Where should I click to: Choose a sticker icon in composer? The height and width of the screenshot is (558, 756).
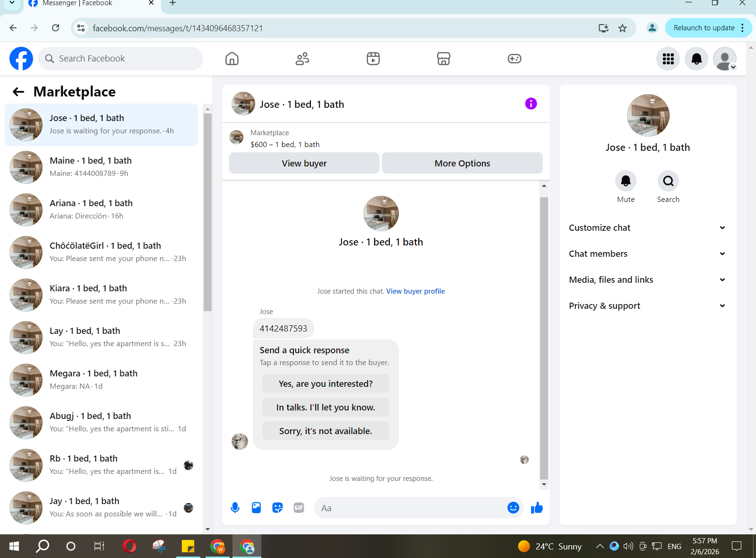click(x=277, y=508)
